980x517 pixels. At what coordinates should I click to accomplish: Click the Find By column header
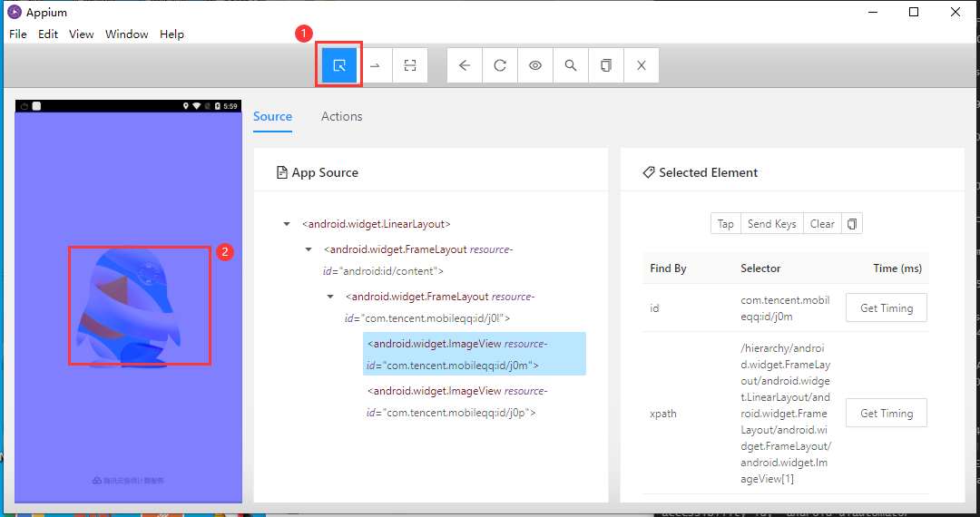point(668,268)
